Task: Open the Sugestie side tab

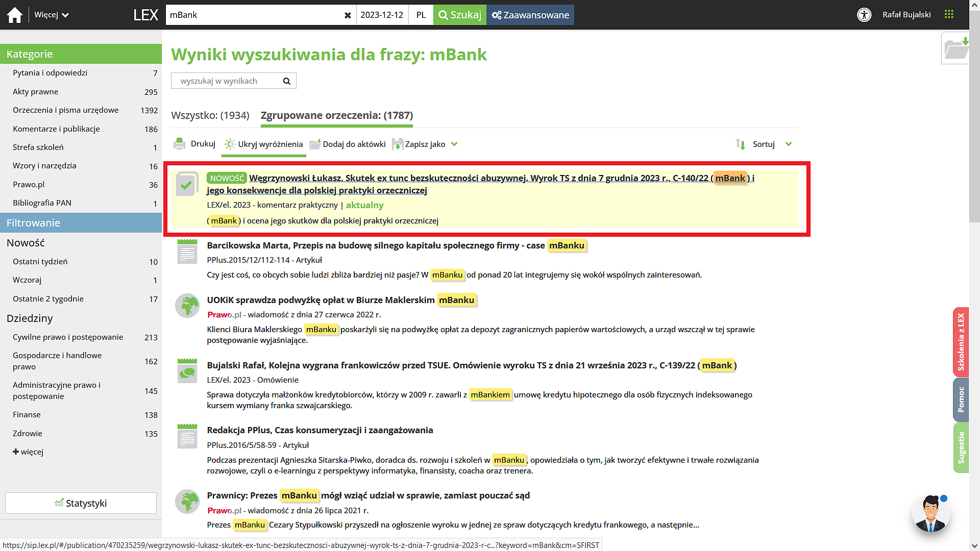Action: [x=961, y=447]
